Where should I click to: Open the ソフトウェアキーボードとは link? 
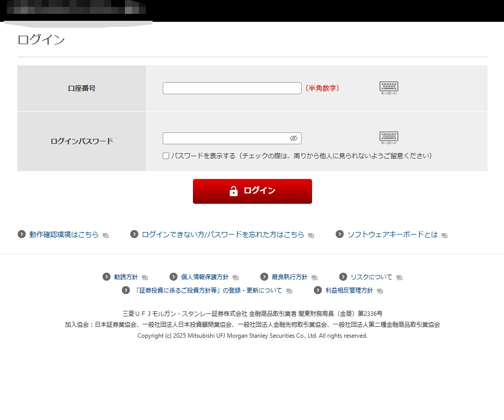click(393, 235)
